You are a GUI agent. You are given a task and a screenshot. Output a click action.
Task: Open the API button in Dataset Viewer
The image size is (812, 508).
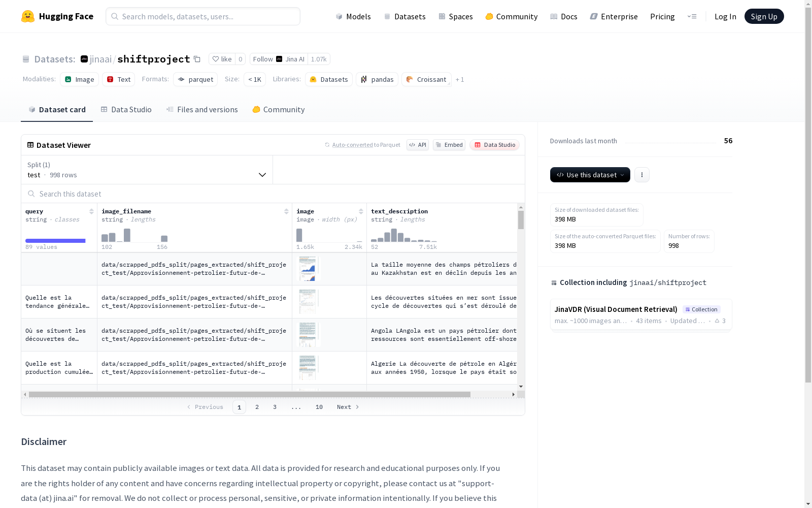coord(418,145)
